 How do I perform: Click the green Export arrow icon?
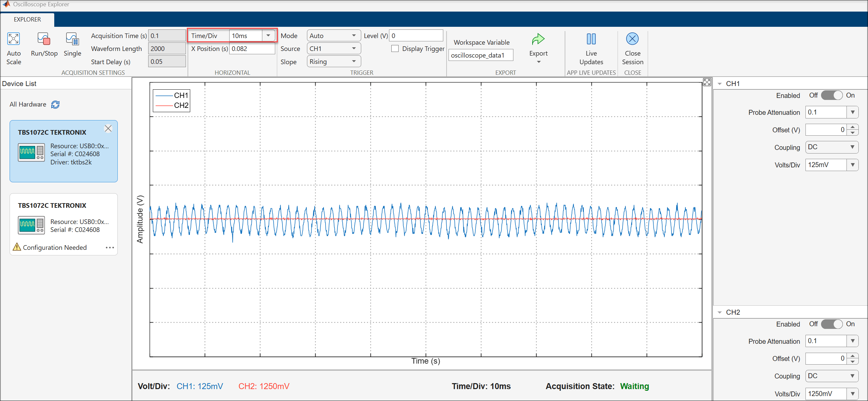coord(538,39)
